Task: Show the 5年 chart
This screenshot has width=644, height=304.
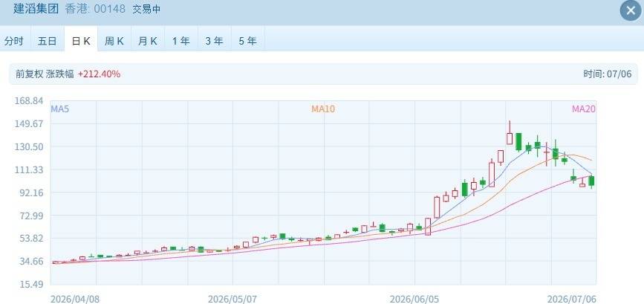Action: pos(247,41)
